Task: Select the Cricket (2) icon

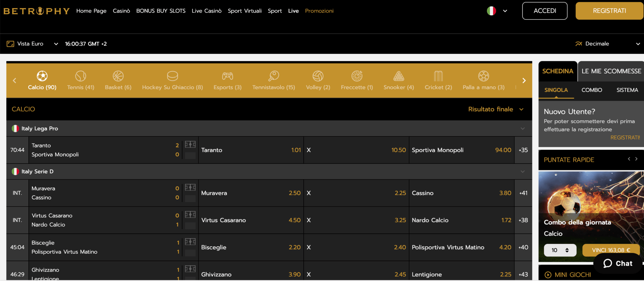Action: pos(438,76)
